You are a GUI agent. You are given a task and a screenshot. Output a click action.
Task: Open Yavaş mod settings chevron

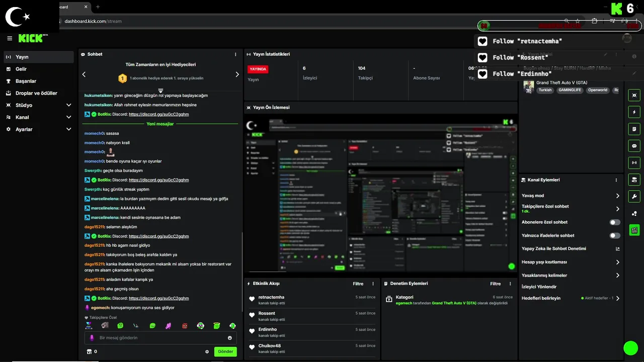coord(618,196)
